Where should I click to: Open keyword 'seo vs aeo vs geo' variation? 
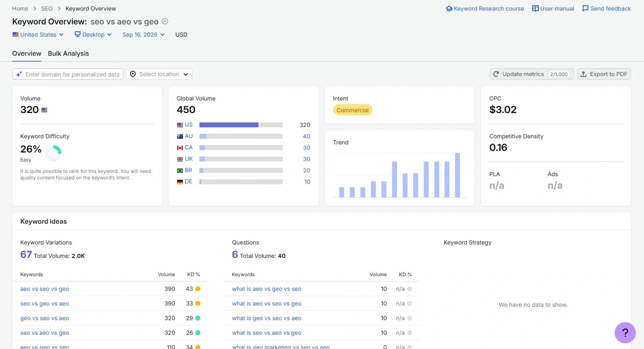(45, 333)
